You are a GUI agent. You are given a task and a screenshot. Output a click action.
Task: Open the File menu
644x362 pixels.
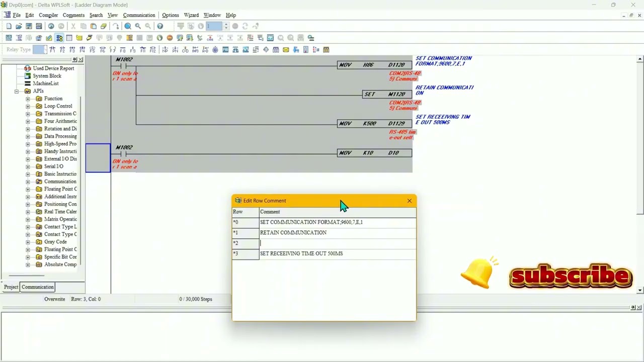click(17, 15)
